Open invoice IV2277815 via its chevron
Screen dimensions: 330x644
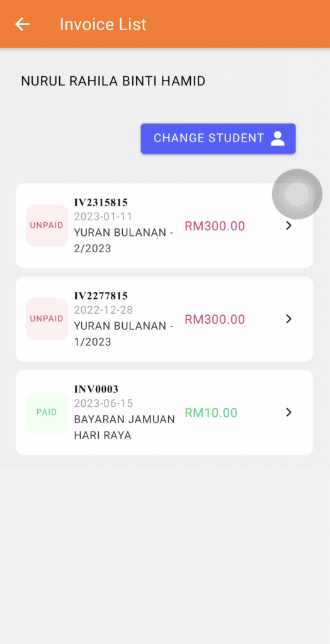(289, 319)
